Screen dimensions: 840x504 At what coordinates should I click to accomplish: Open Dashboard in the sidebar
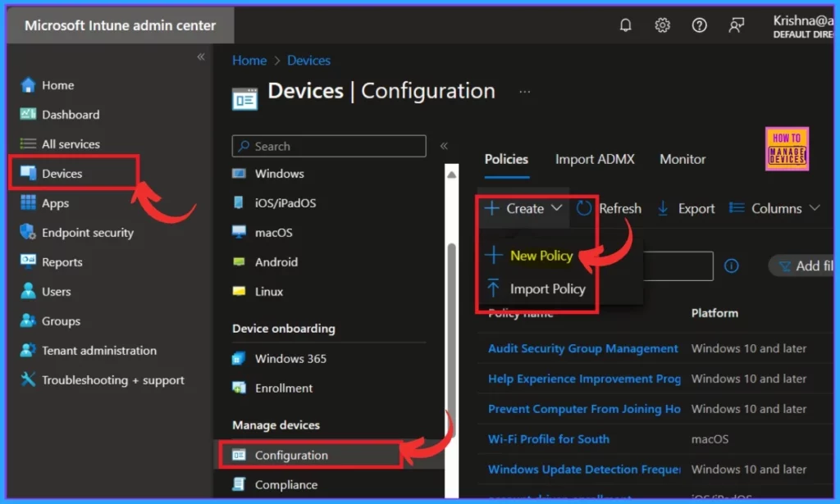(x=71, y=115)
